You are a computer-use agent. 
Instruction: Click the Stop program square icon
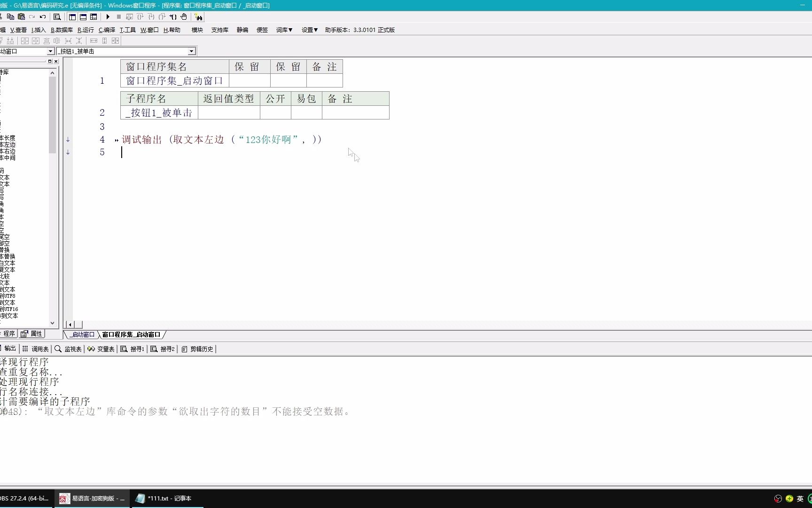coord(119,16)
